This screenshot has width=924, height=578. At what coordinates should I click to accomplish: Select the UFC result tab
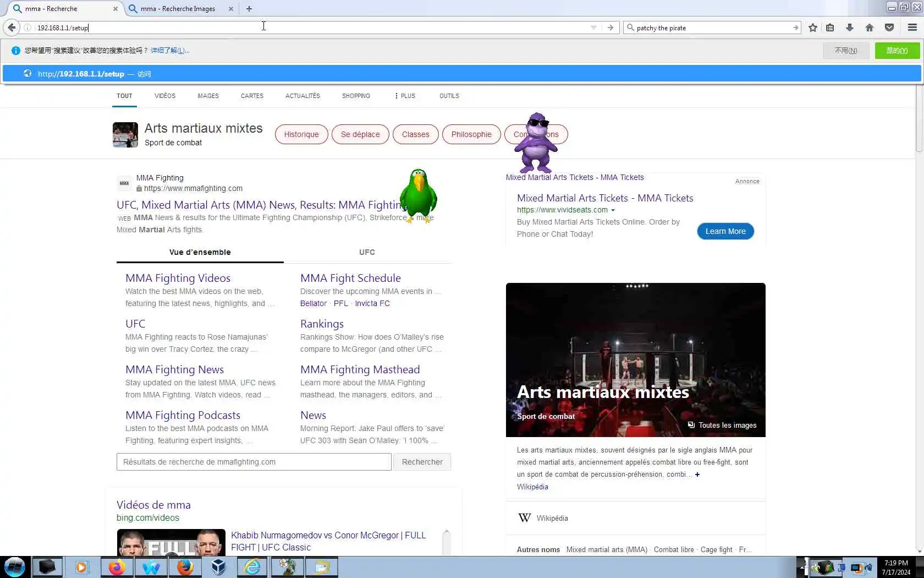367,252
